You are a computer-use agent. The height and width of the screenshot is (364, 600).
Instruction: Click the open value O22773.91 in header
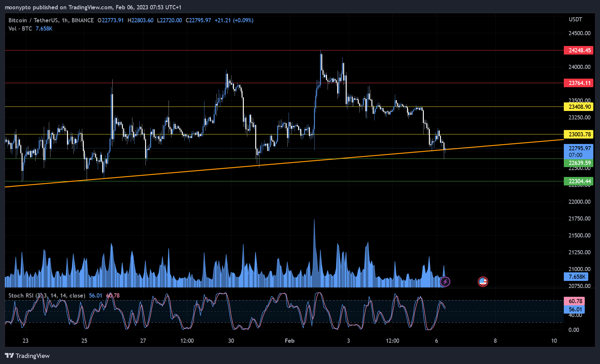click(x=110, y=20)
